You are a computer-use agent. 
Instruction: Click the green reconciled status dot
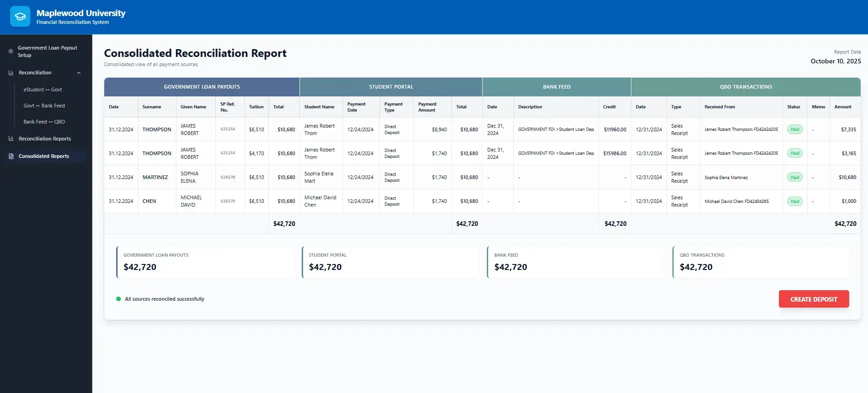(x=118, y=299)
